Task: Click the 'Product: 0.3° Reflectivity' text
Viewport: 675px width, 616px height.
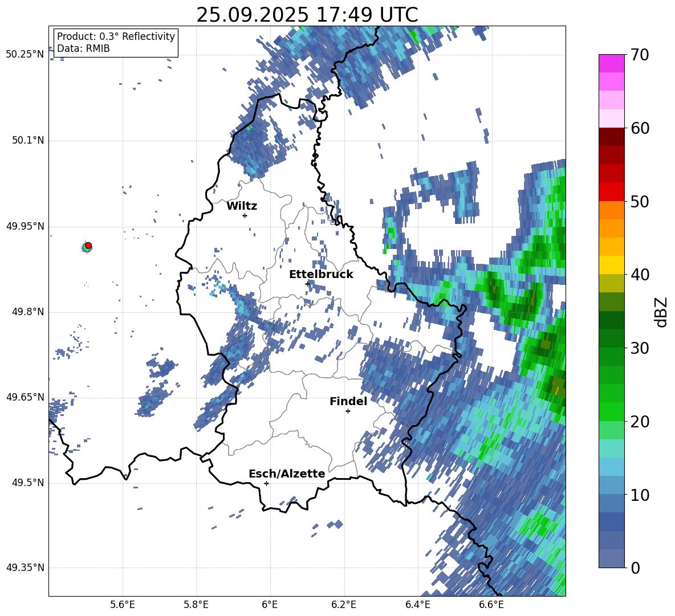Action: pyautogui.click(x=116, y=36)
